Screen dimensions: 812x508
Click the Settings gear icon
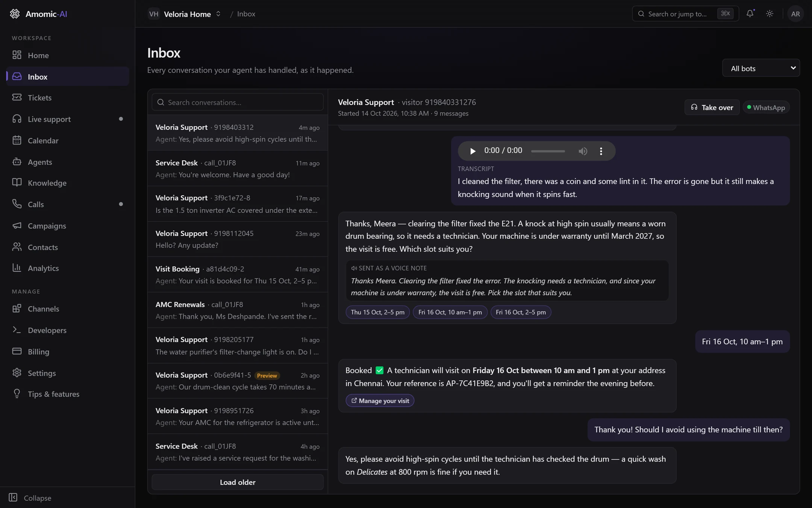(x=17, y=373)
